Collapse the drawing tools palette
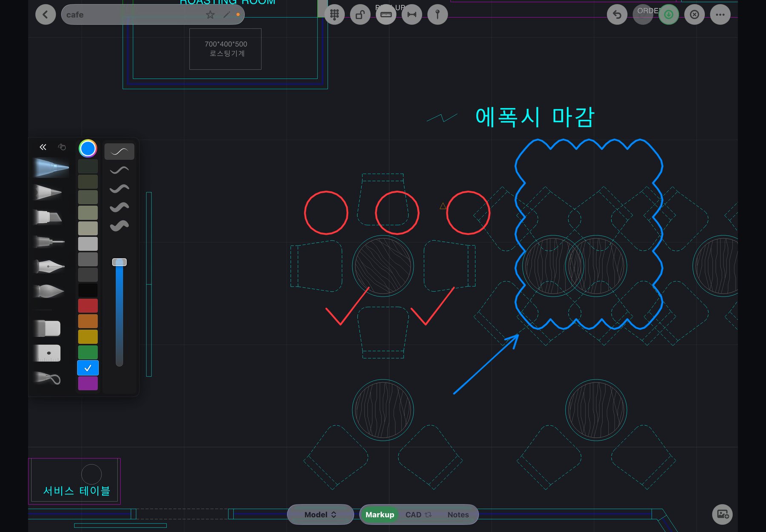This screenshot has height=532, width=766. [43, 147]
